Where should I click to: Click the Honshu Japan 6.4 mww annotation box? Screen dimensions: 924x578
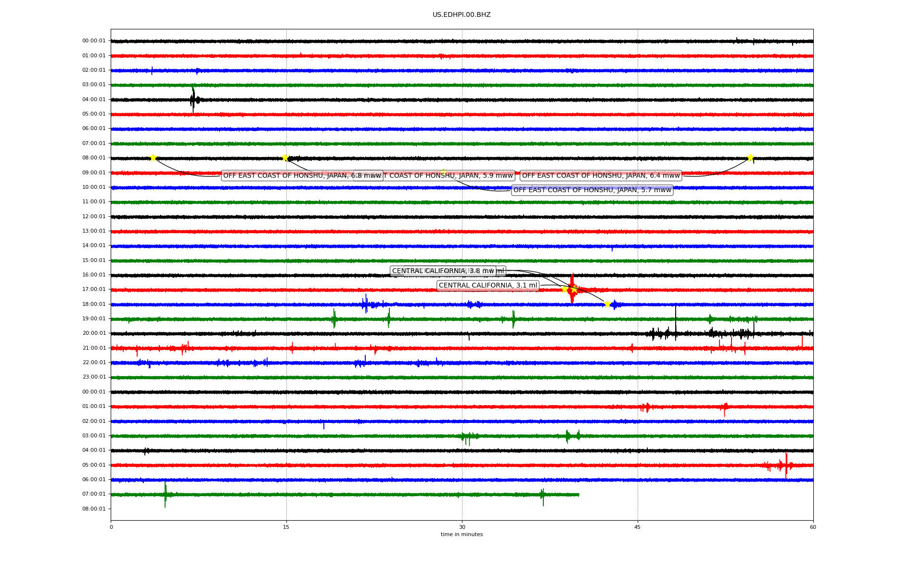click(601, 175)
